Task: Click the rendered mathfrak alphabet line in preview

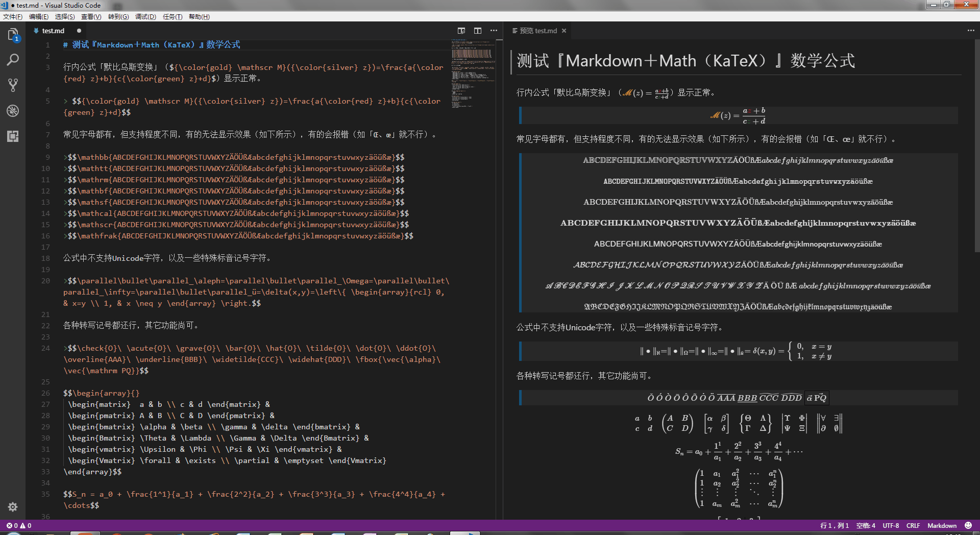Action: click(738, 307)
